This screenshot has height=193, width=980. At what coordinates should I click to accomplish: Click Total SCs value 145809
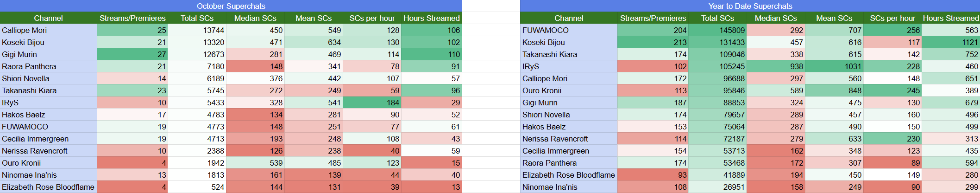click(717, 30)
